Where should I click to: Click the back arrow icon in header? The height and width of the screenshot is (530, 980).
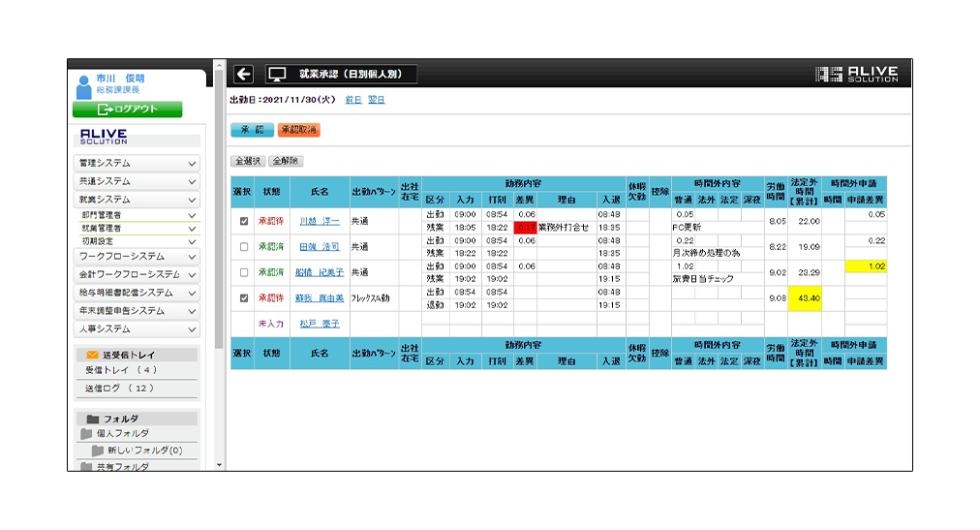[x=243, y=74]
